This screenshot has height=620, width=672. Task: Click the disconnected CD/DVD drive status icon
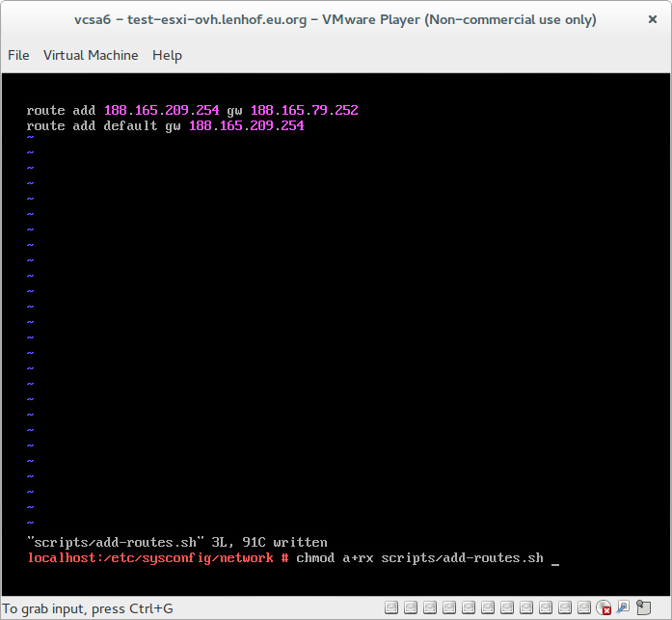click(x=604, y=607)
